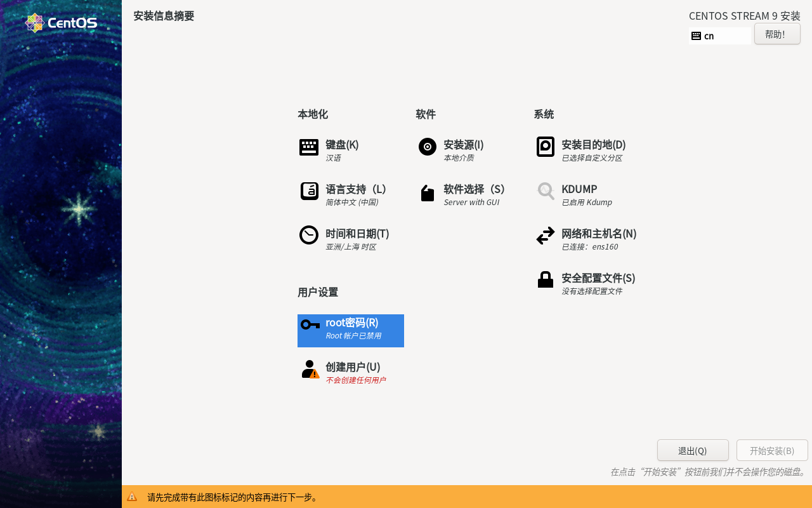Click the 不会创建任何用户 warning text
The width and height of the screenshot is (812, 508).
pos(355,380)
